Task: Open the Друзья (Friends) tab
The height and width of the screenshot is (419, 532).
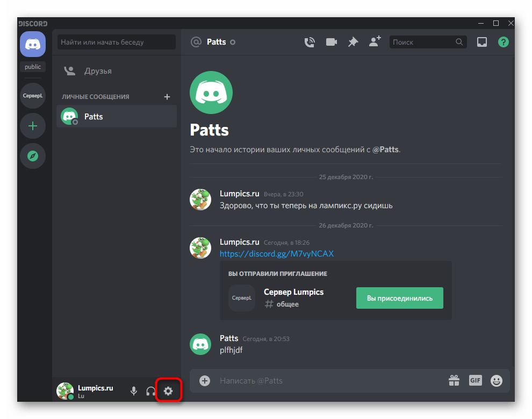Action: pyautogui.click(x=98, y=71)
